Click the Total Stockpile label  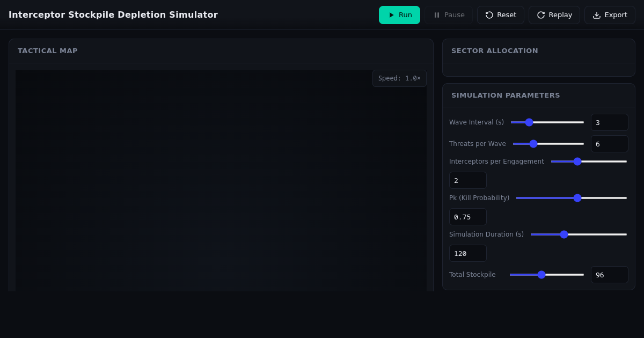coord(472,275)
